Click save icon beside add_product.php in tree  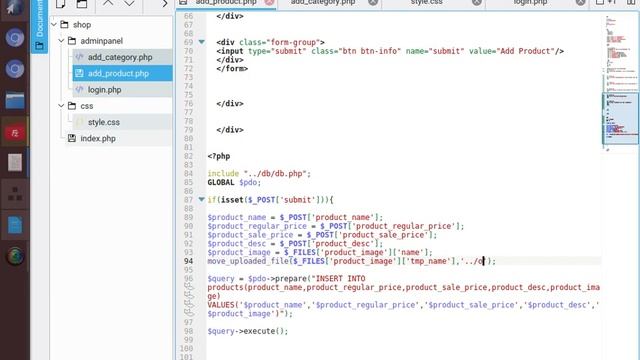(79, 73)
